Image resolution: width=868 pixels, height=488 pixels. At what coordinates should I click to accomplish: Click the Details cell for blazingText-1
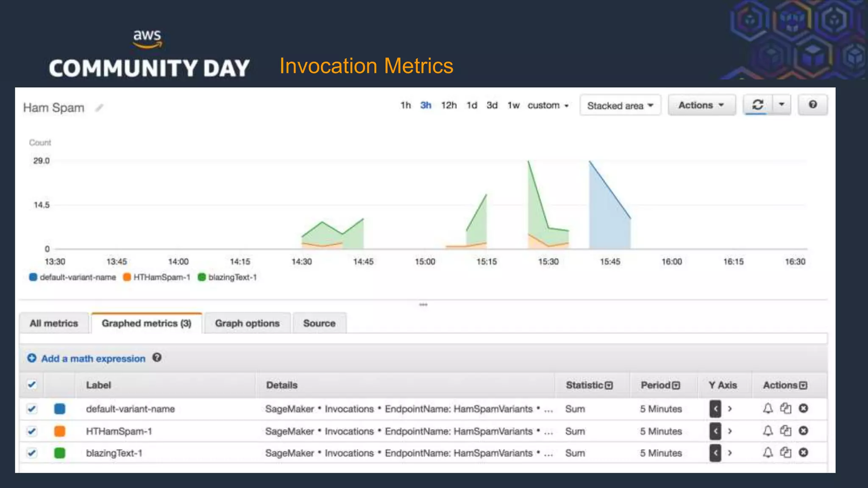pos(409,453)
